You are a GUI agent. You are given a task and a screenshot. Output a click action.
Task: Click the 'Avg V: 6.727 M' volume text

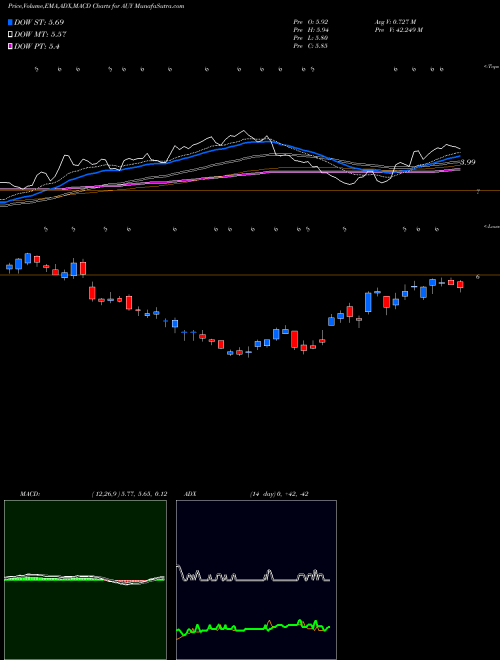coord(395,22)
